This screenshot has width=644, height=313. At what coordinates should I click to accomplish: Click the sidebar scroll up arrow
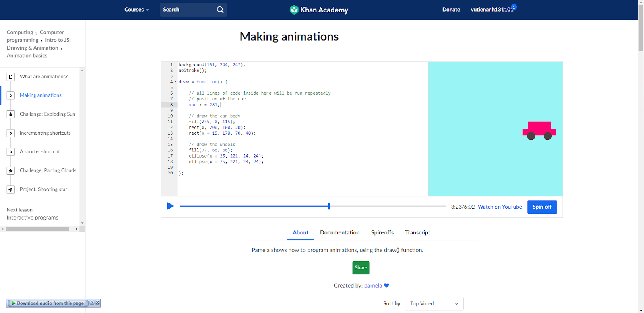(x=82, y=70)
